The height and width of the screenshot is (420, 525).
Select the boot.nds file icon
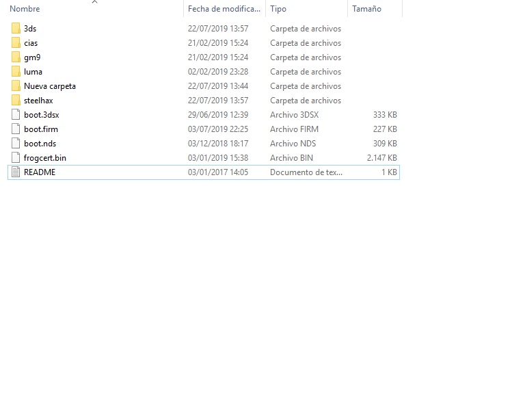(16, 144)
